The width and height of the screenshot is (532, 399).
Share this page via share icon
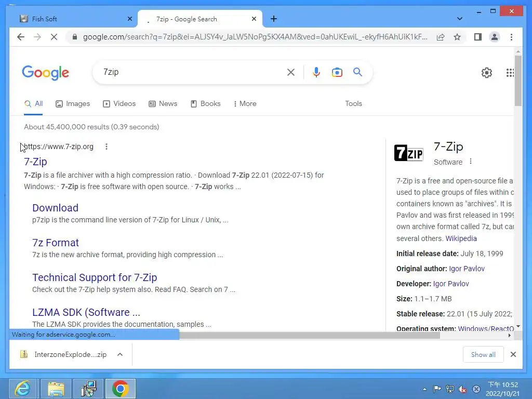pos(441,37)
